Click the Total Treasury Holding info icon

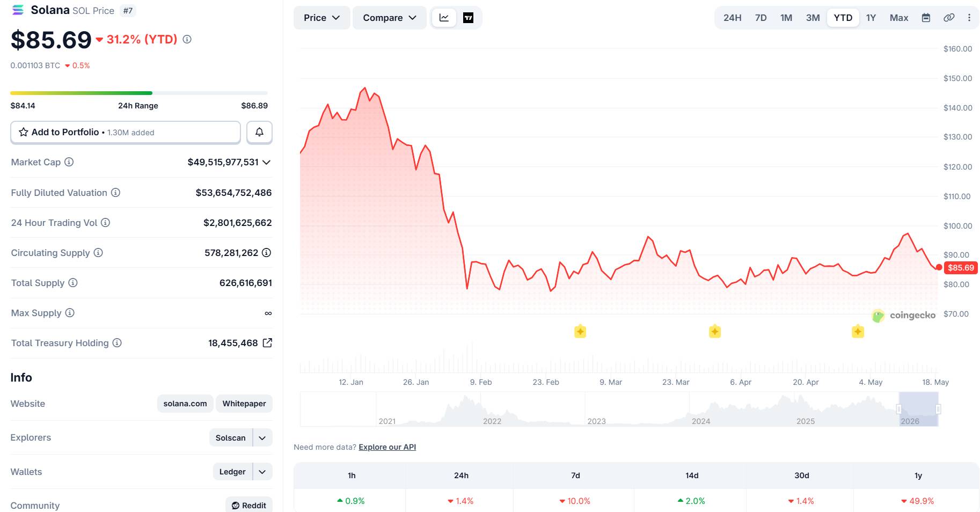coord(117,343)
